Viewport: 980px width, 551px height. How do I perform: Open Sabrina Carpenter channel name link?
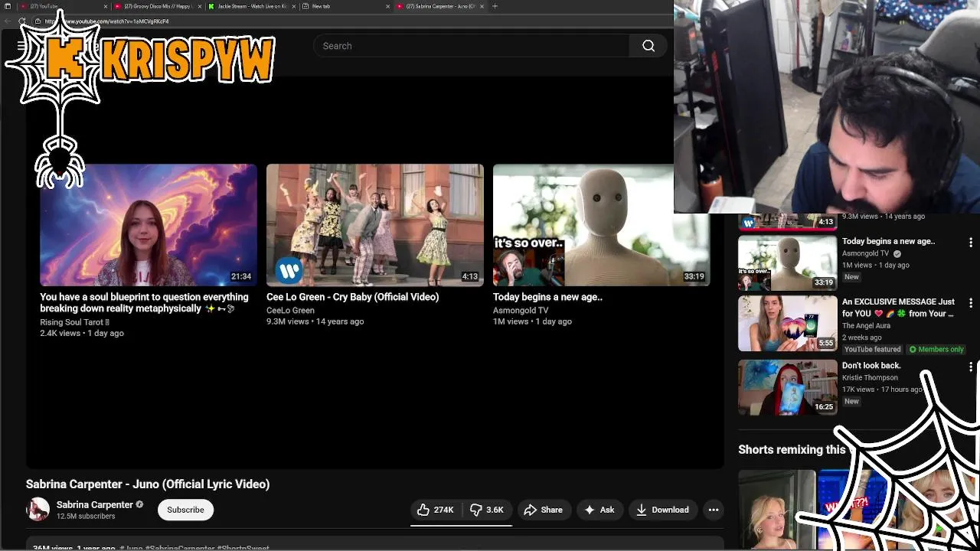point(95,504)
